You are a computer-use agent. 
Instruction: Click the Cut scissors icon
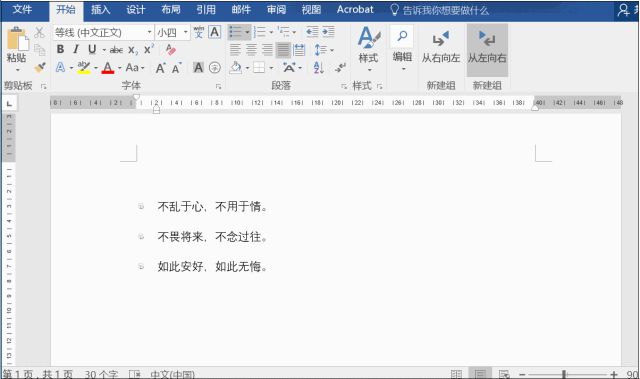(39, 33)
